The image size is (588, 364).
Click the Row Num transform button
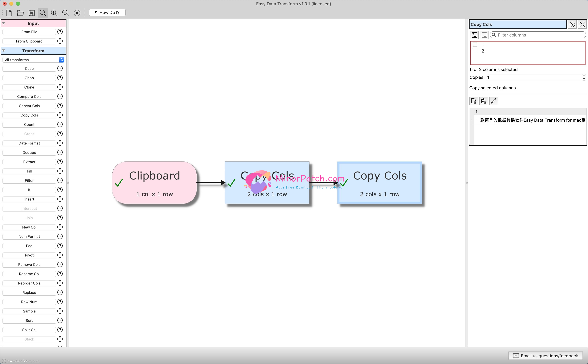(29, 302)
